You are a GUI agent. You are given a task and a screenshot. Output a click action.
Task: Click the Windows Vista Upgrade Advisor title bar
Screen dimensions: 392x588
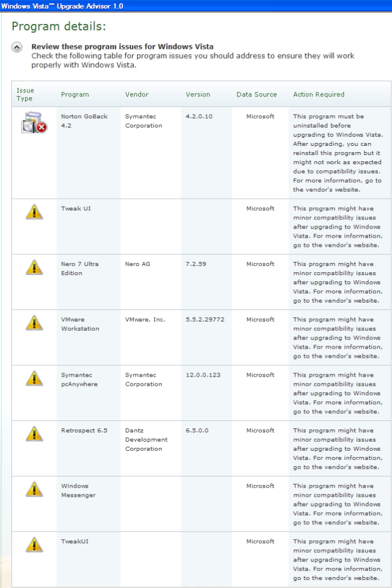pyautogui.click(x=196, y=6)
